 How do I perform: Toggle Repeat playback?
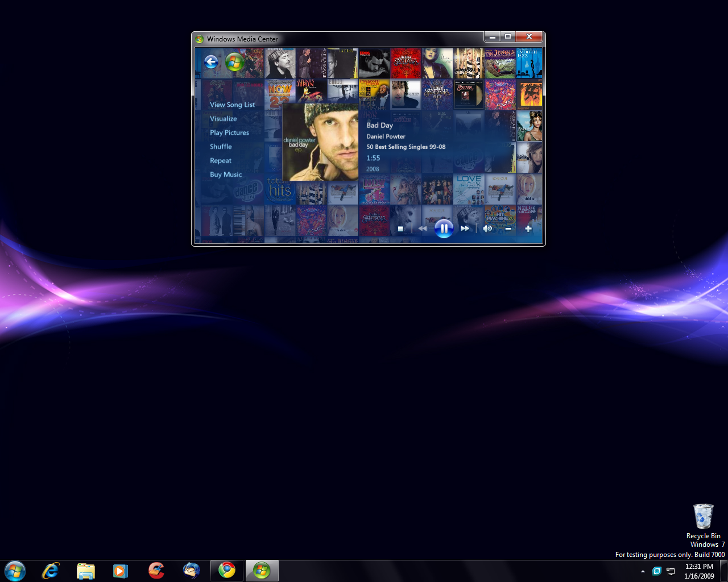(220, 161)
